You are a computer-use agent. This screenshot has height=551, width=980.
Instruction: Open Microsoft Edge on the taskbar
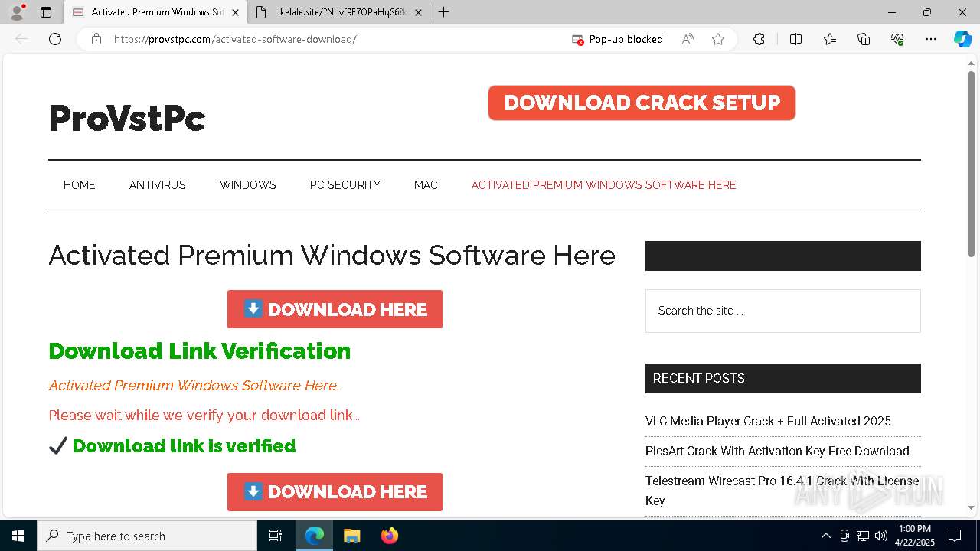pyautogui.click(x=315, y=536)
